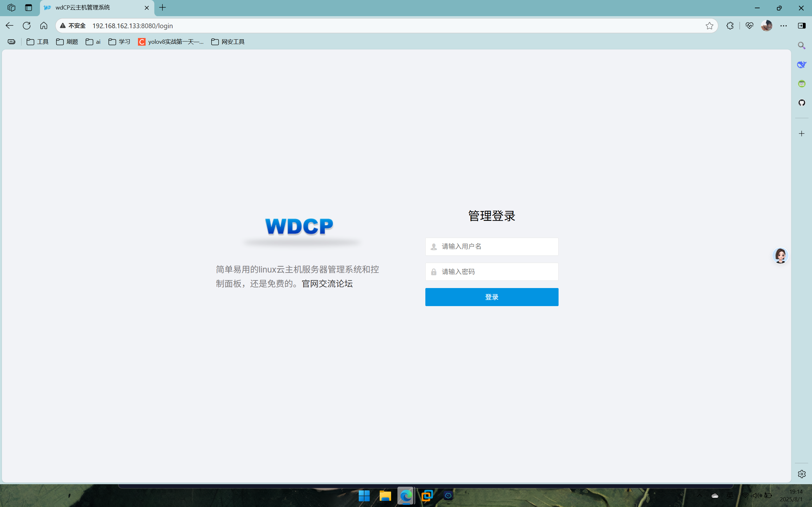Click the 请输入密码 password field
The height and width of the screenshot is (507, 812).
491,272
